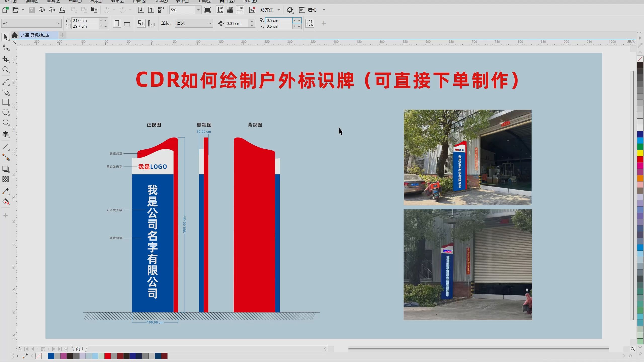The width and height of the screenshot is (644, 362).
Task: Select the Transparency checkerboard tool
Action: (x=6, y=179)
